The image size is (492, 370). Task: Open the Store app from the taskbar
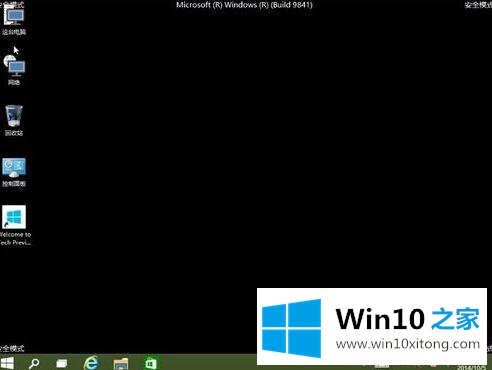151,363
